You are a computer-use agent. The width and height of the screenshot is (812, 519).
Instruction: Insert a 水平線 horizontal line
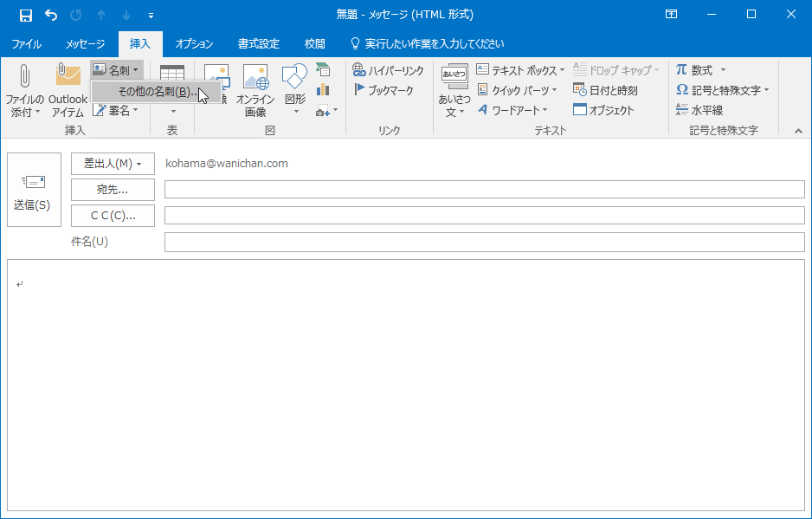point(699,110)
